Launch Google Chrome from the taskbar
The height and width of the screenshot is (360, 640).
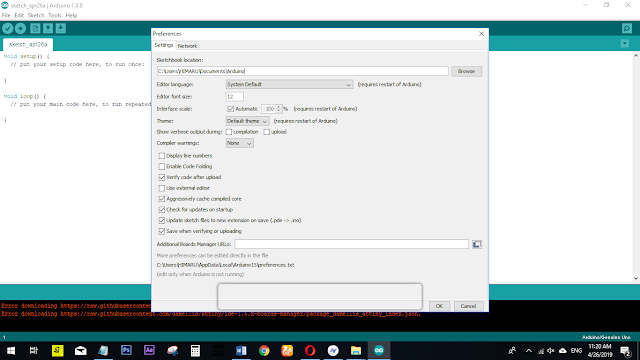(264, 351)
